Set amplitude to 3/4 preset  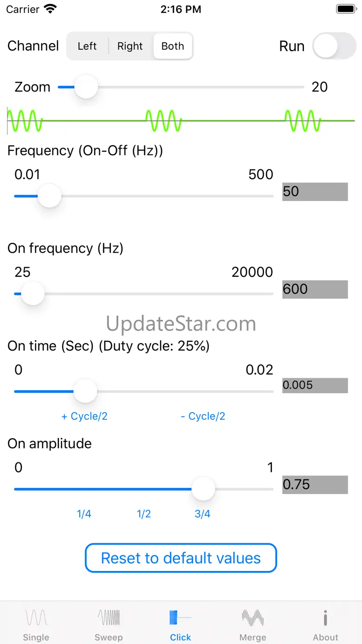point(202,514)
